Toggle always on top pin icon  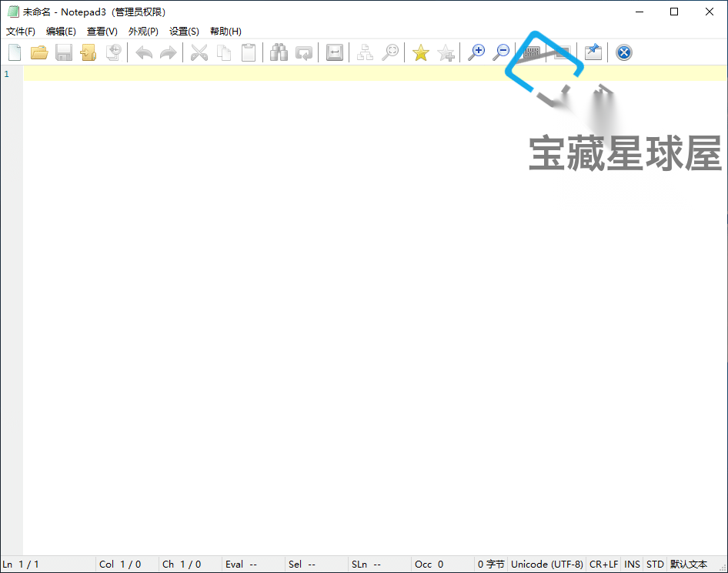coord(593,52)
